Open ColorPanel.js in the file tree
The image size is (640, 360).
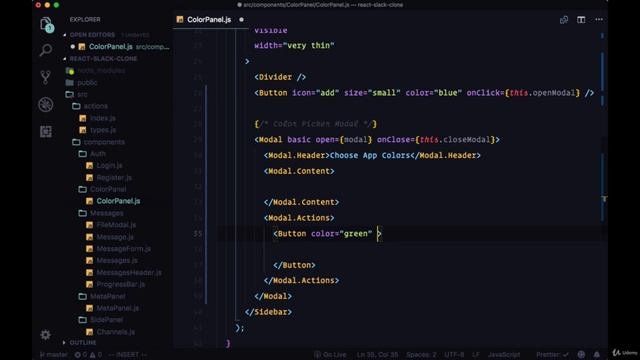click(x=118, y=201)
